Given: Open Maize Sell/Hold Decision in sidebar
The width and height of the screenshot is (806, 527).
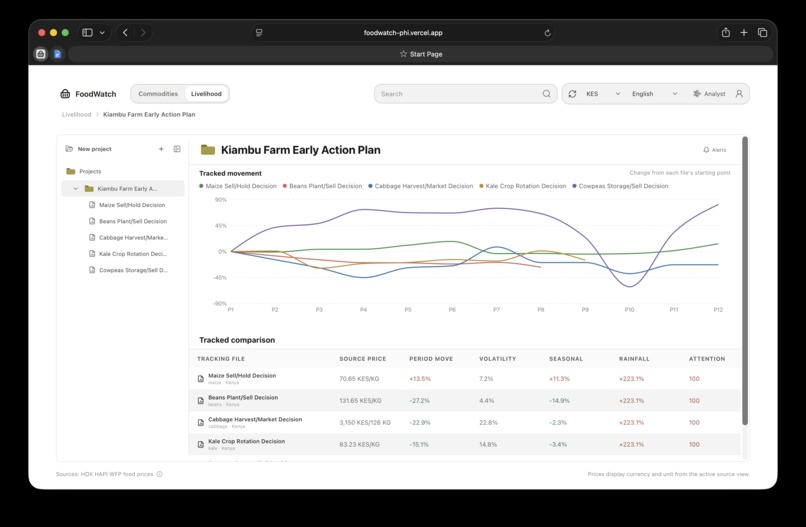Looking at the screenshot, I should 127,205.
